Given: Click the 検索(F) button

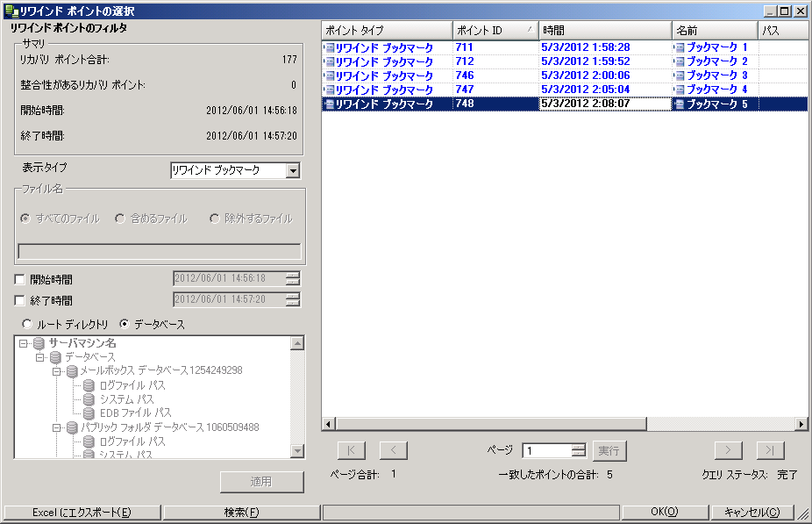Looking at the screenshot, I should click(241, 512).
